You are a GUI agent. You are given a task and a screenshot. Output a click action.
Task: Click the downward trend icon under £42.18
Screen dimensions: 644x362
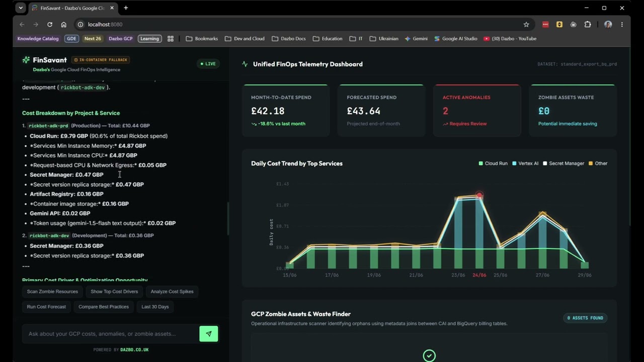click(x=254, y=124)
